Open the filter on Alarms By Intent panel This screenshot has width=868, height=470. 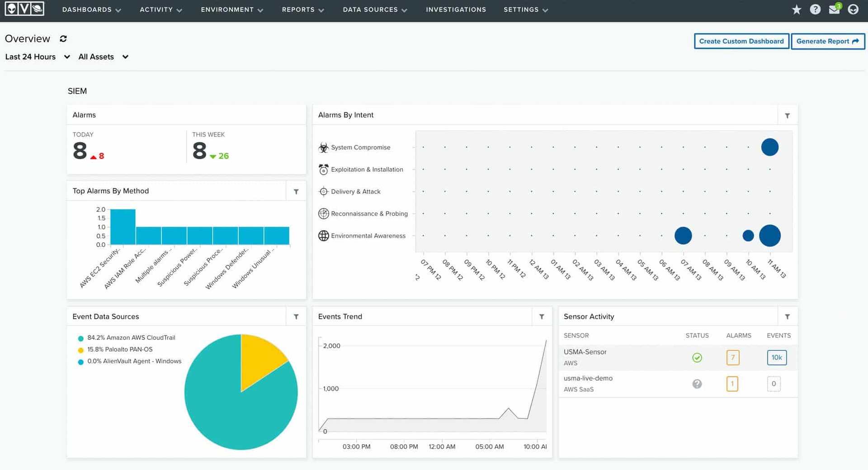click(x=787, y=115)
